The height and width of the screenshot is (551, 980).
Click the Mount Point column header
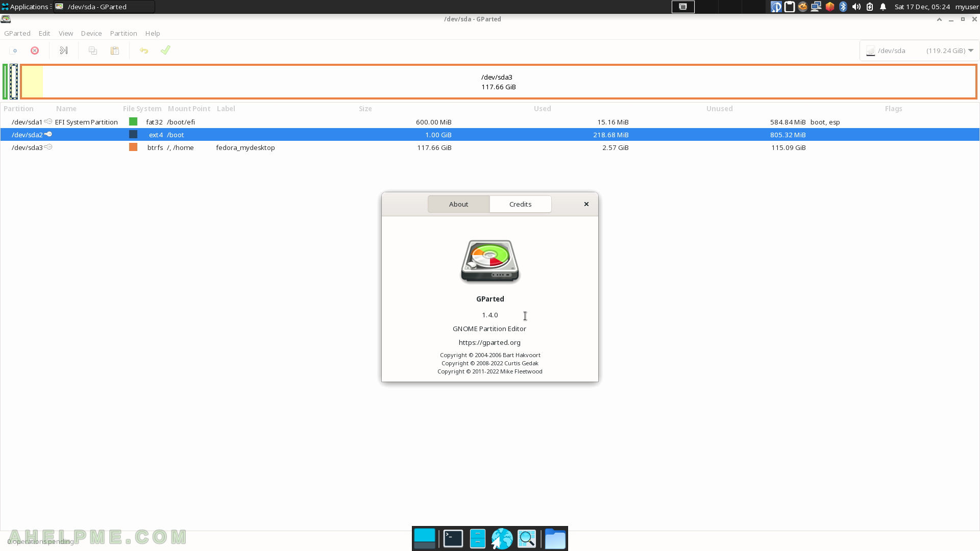pos(189,109)
